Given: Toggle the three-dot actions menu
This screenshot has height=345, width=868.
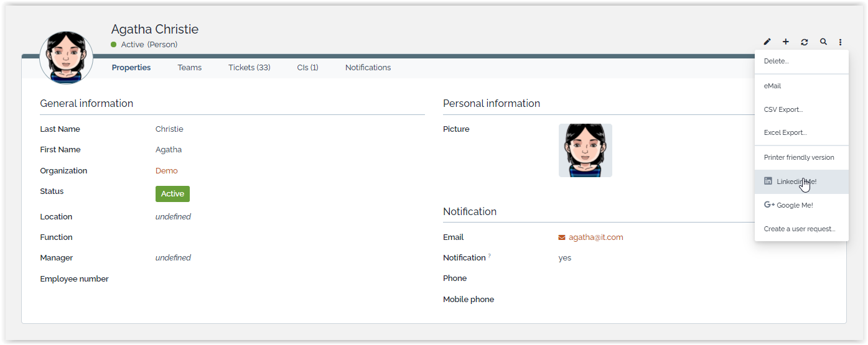Looking at the screenshot, I should coord(840,42).
